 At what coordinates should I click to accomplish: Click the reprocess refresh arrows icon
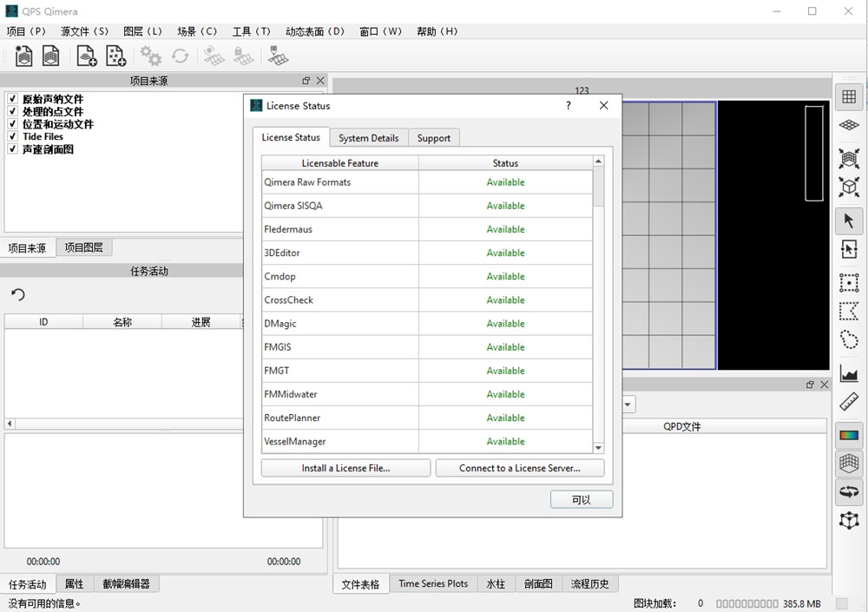[x=180, y=56]
